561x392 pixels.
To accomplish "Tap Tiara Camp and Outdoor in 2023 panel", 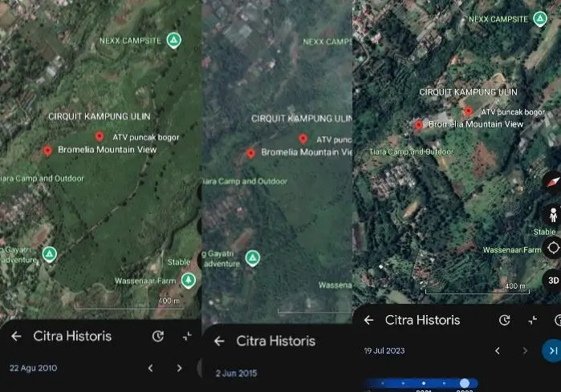I will point(411,152).
